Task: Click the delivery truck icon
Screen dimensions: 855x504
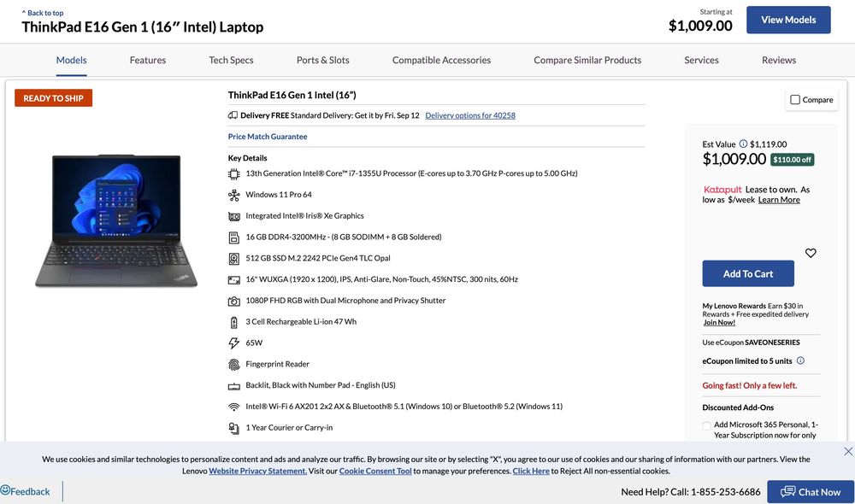Action: point(233,115)
